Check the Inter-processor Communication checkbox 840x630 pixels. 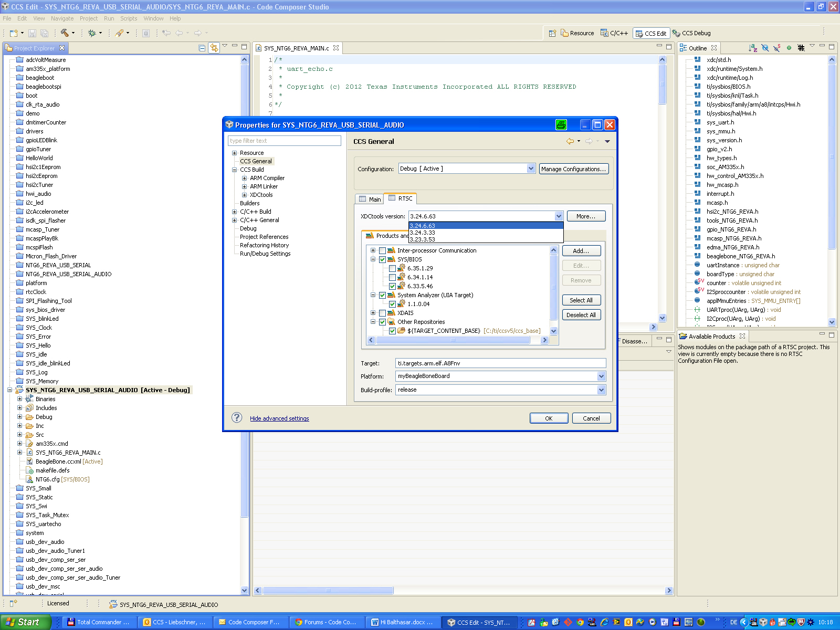pos(382,250)
